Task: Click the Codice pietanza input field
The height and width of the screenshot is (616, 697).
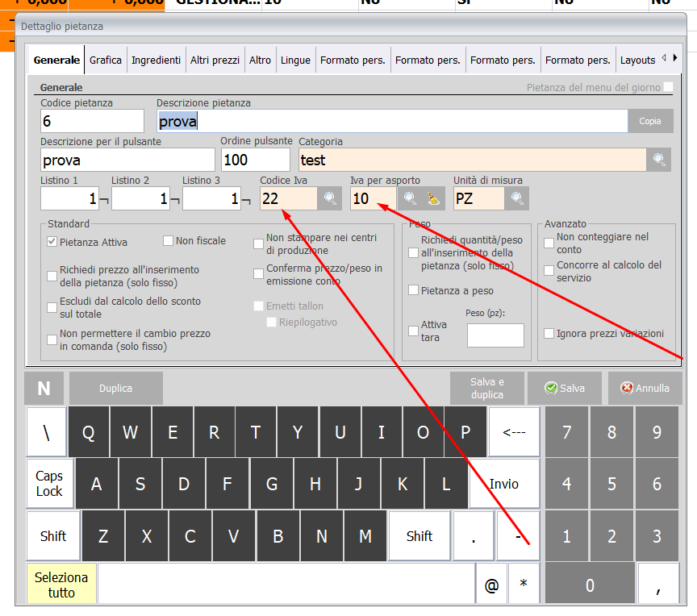Action: coord(93,121)
